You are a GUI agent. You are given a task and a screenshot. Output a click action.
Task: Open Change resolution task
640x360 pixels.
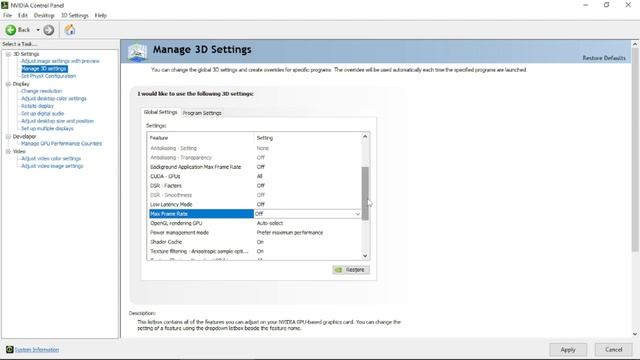41,91
